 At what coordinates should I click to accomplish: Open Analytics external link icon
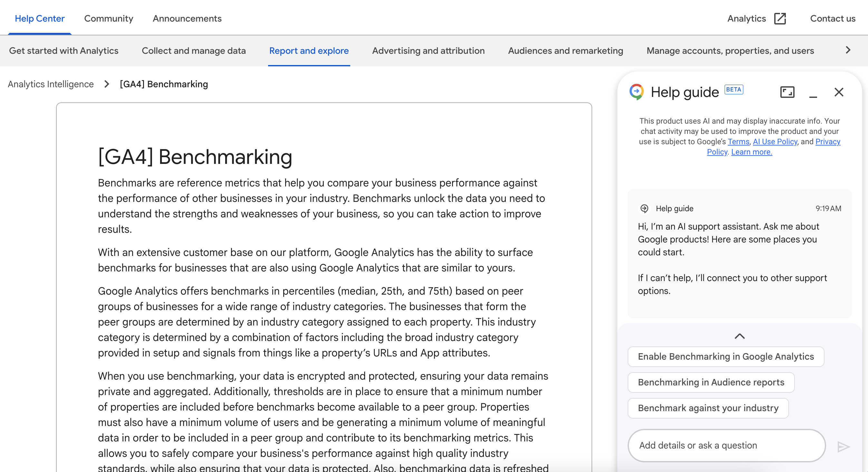(780, 19)
